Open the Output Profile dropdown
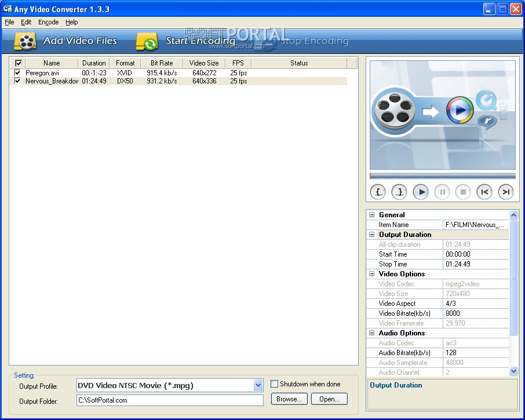This screenshot has height=420, width=525. 258,385
